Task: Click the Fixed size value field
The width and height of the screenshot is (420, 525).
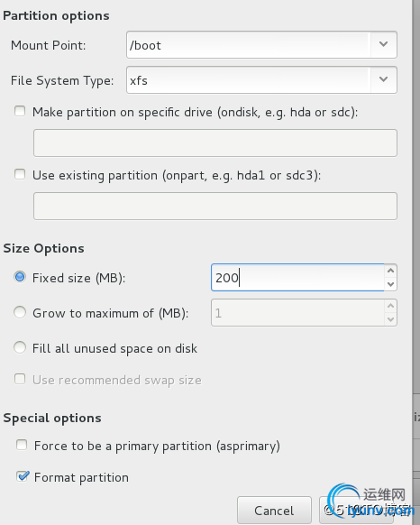Action: (x=297, y=278)
